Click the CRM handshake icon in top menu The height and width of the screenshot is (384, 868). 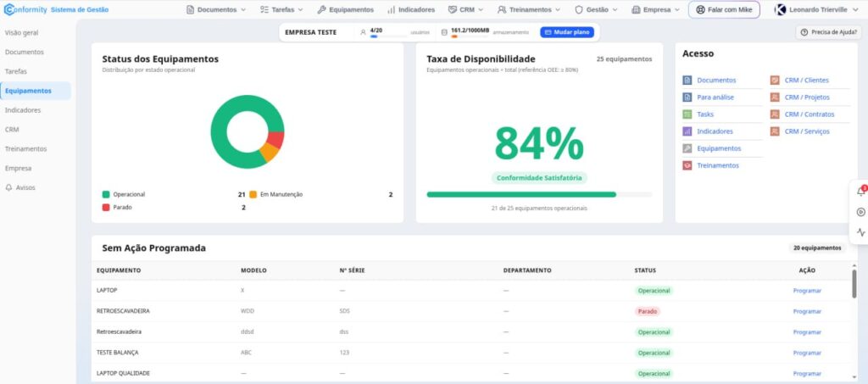[453, 9]
